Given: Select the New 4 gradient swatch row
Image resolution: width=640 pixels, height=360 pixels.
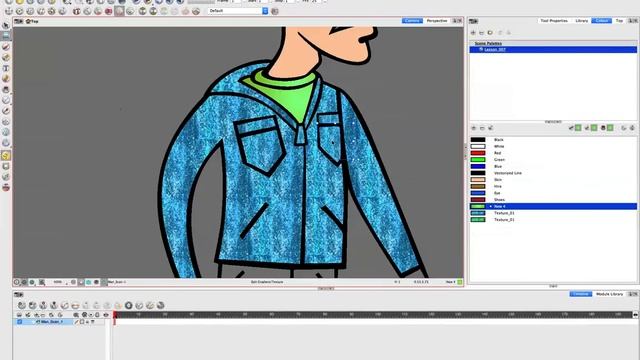Looking at the screenshot, I should [x=553, y=207].
